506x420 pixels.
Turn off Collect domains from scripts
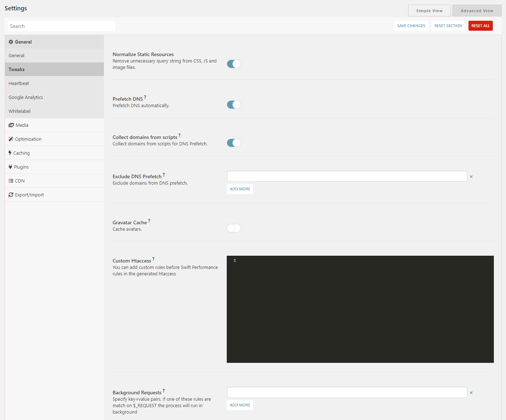234,143
